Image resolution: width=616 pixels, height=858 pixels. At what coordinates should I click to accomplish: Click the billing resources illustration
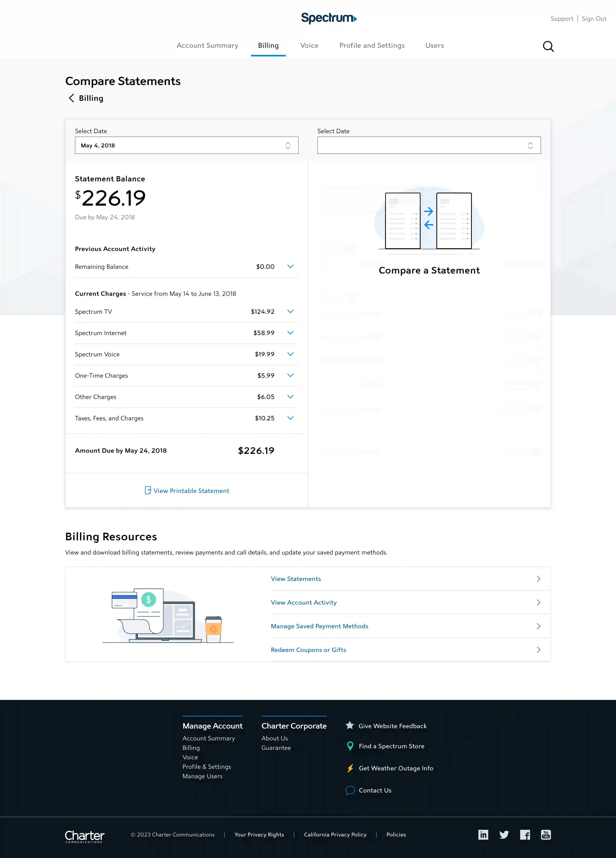tap(168, 615)
